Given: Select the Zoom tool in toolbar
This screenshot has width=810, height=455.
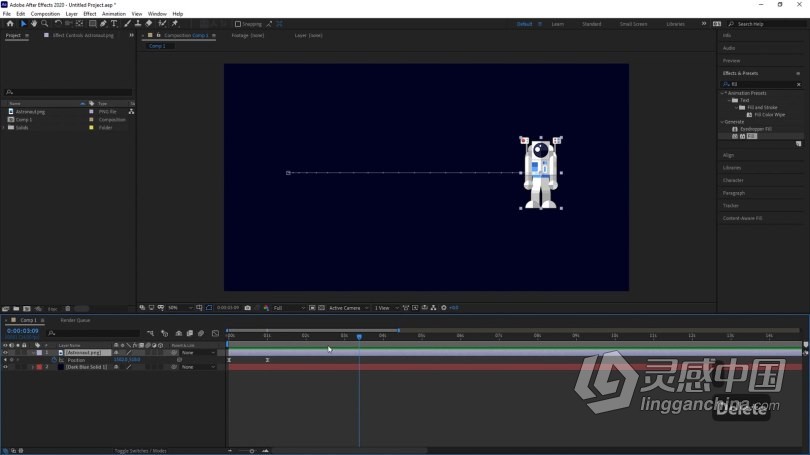Looking at the screenshot, I should click(x=45, y=24).
